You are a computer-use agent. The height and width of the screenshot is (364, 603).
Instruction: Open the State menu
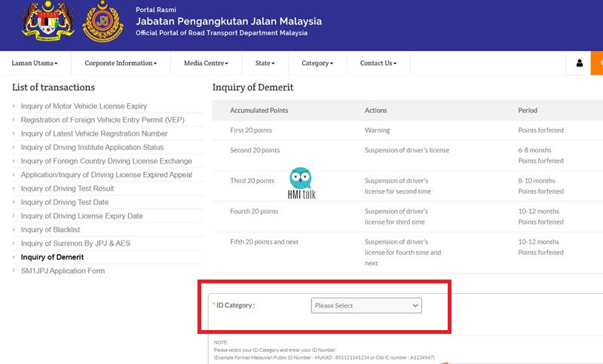coord(265,63)
